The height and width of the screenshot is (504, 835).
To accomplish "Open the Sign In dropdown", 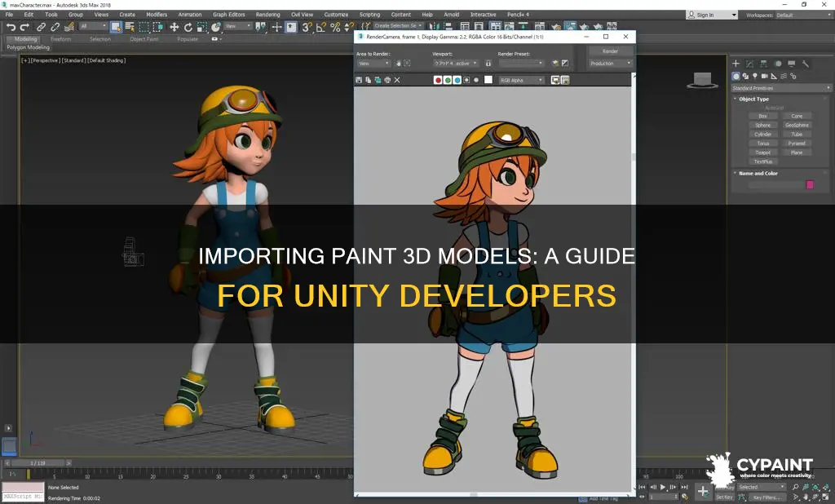I will point(712,15).
